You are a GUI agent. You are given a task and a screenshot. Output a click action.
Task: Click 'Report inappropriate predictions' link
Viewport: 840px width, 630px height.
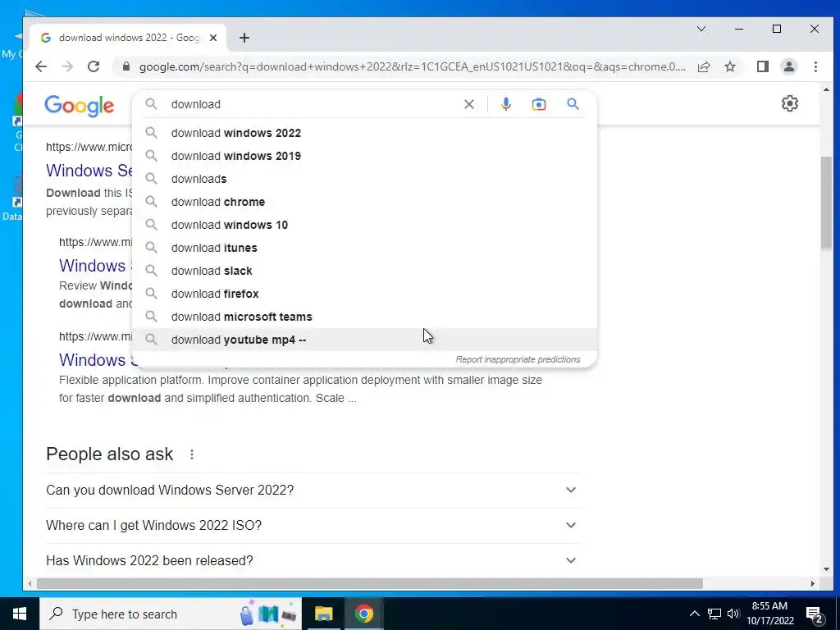click(518, 359)
